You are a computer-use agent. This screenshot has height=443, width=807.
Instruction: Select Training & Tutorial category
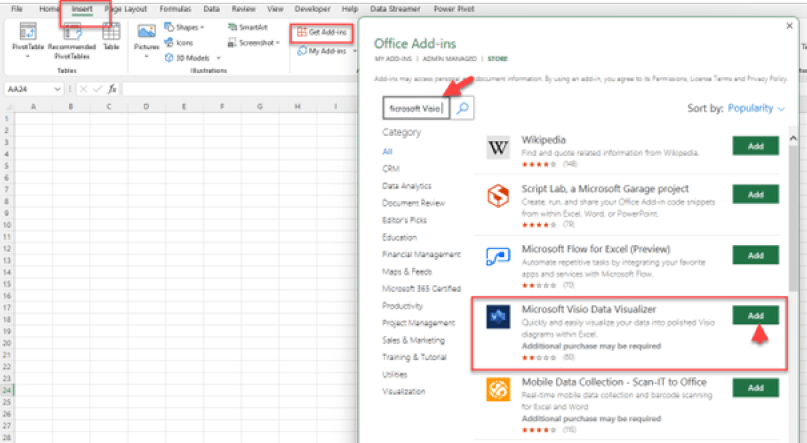click(414, 357)
